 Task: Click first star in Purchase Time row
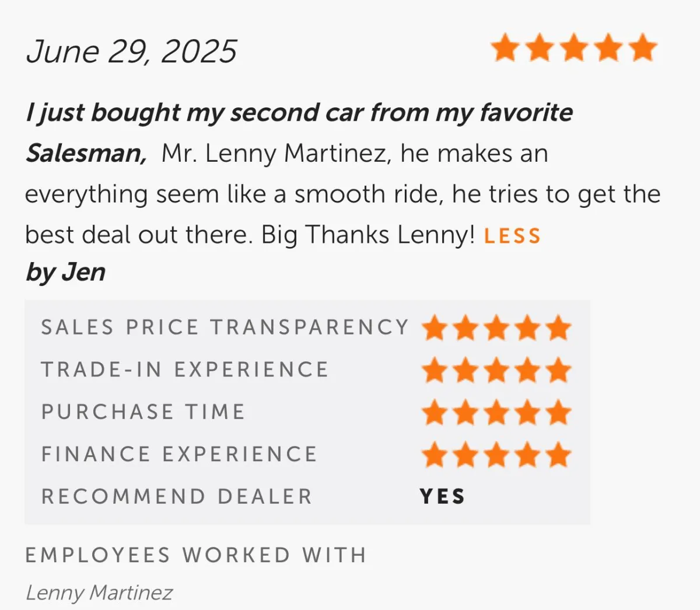point(435,412)
